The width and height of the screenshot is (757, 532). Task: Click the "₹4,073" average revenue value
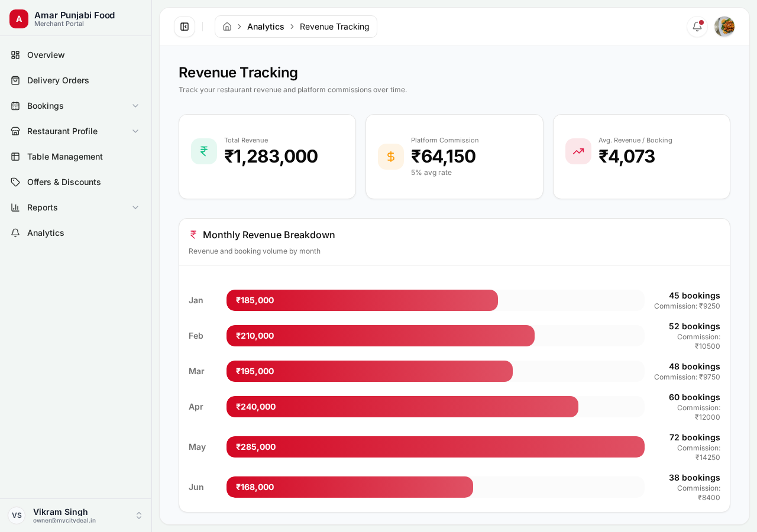pos(627,156)
